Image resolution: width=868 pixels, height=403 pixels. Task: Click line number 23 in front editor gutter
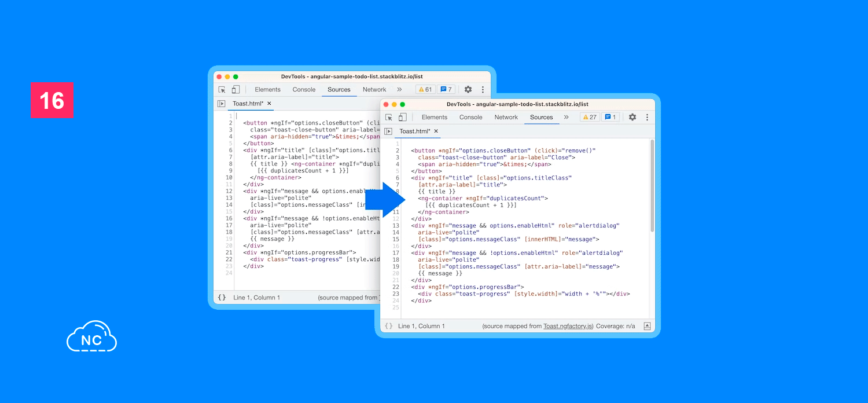396,294
